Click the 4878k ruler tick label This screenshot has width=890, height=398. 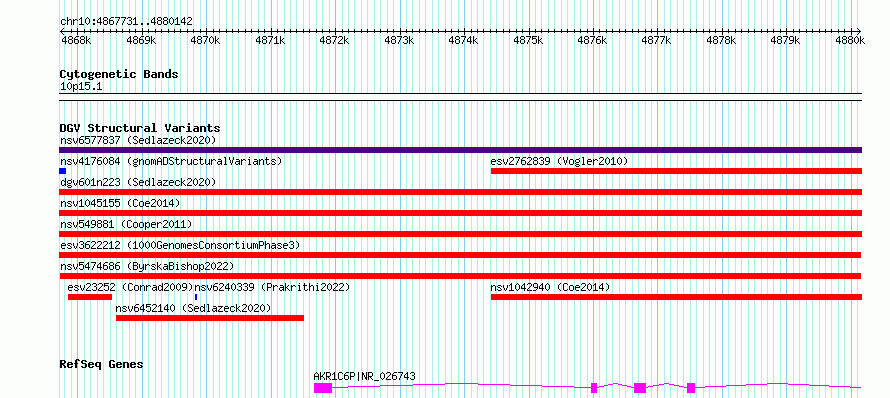(721, 40)
